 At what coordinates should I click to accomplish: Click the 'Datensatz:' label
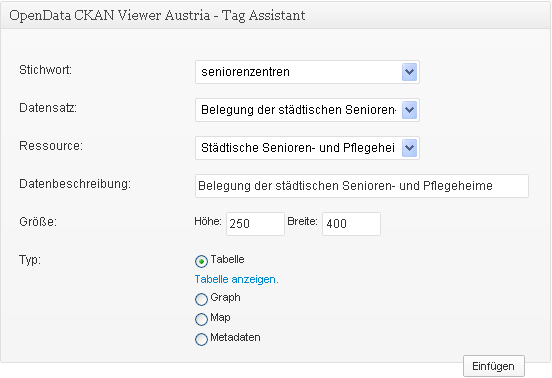[48, 108]
